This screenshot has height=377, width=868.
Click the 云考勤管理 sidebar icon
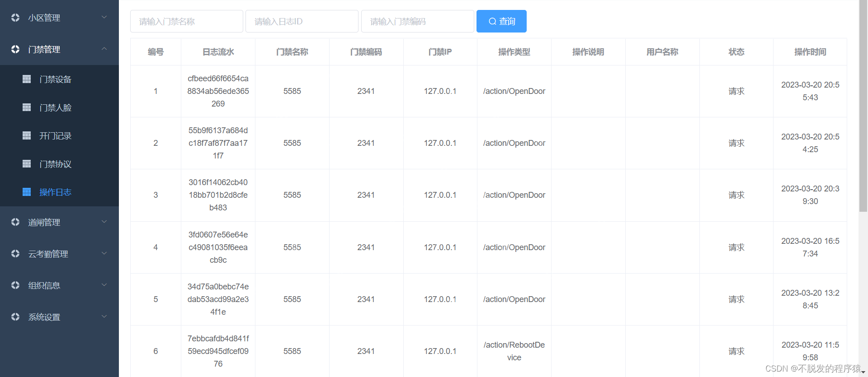(x=15, y=254)
